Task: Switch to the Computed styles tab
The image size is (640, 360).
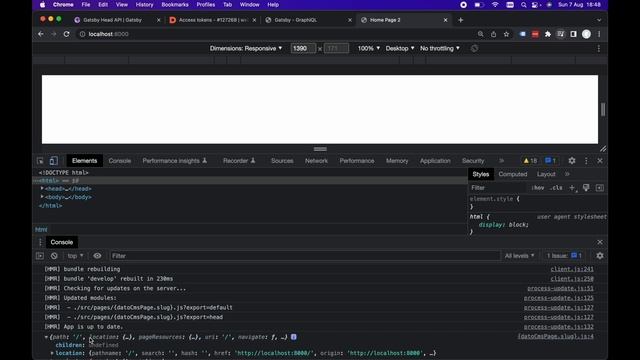Action: [513, 174]
